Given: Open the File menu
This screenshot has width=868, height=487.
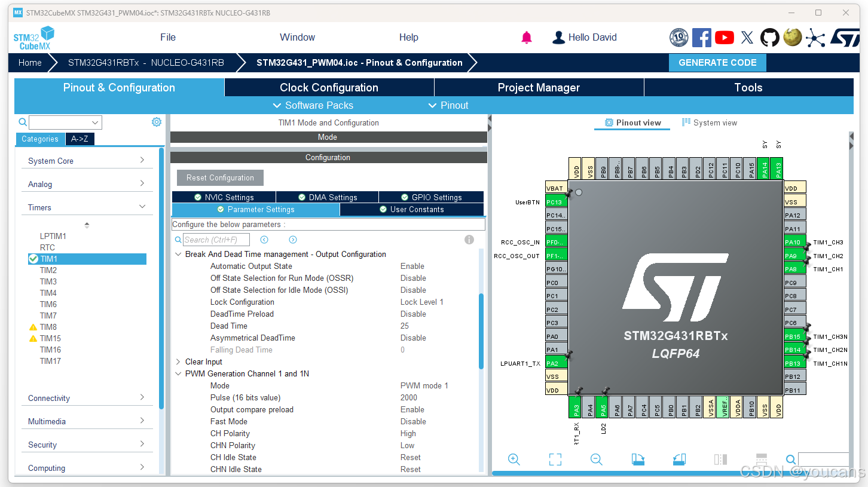Looking at the screenshot, I should tap(168, 37).
